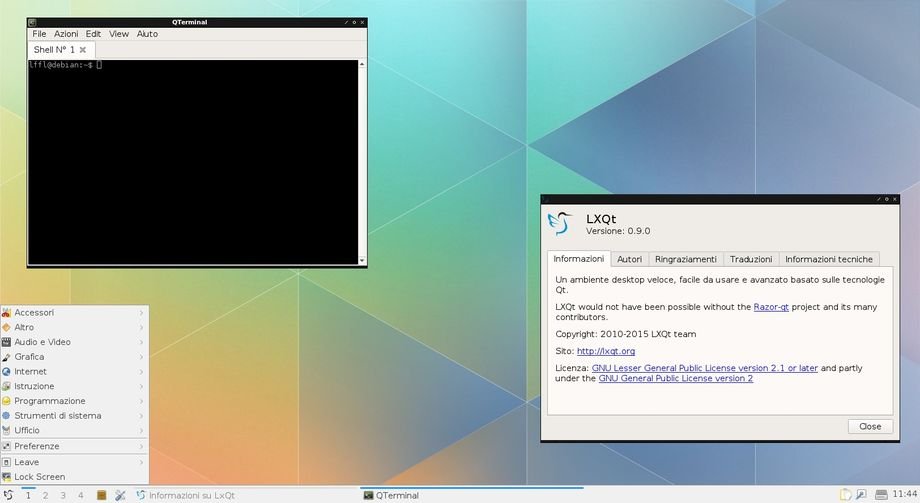Click the removable drive tray icon
This screenshot has height=503, width=920.
881,494
